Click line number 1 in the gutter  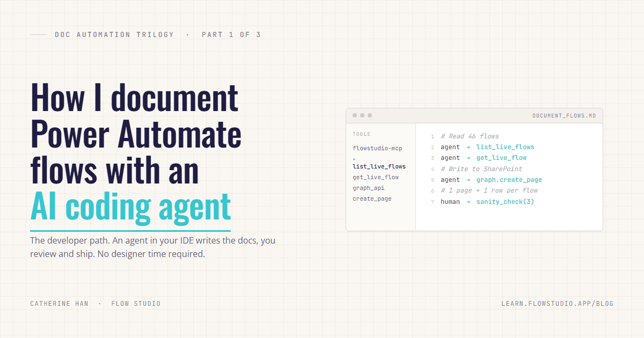coord(432,137)
